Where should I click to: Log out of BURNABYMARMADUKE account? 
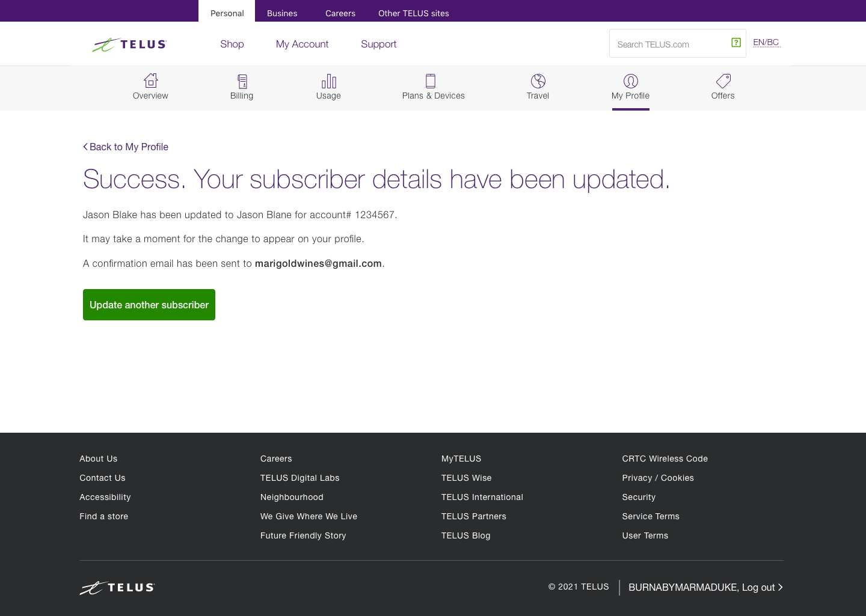click(x=705, y=587)
